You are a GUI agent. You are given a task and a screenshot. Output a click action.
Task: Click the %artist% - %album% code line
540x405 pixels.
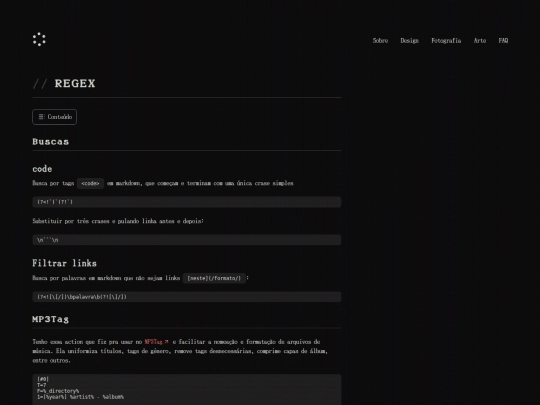point(80,397)
